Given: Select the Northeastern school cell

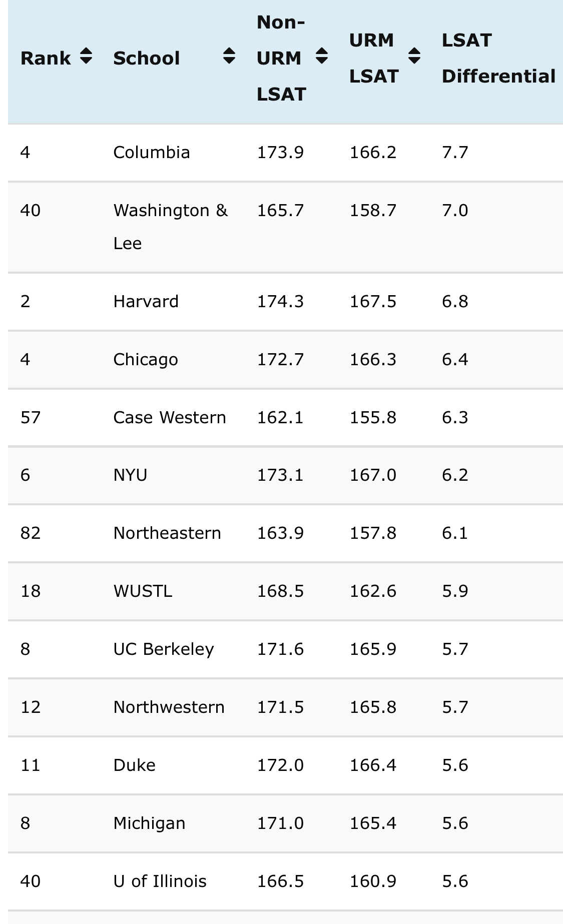Looking at the screenshot, I should [167, 533].
